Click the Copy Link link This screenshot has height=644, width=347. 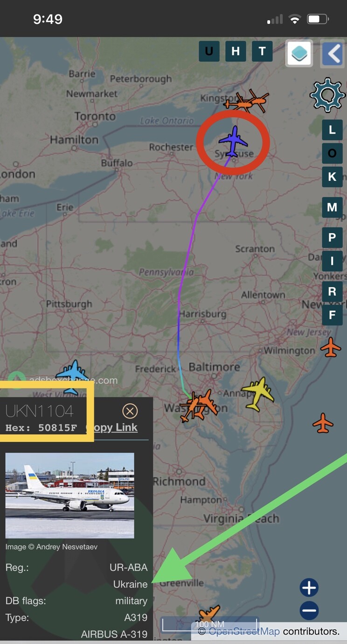coord(112,427)
